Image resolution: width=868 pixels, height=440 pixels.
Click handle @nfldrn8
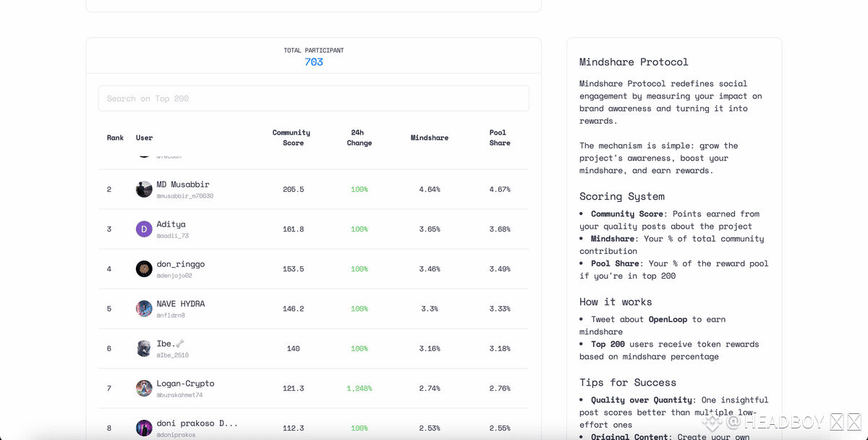tap(171, 316)
